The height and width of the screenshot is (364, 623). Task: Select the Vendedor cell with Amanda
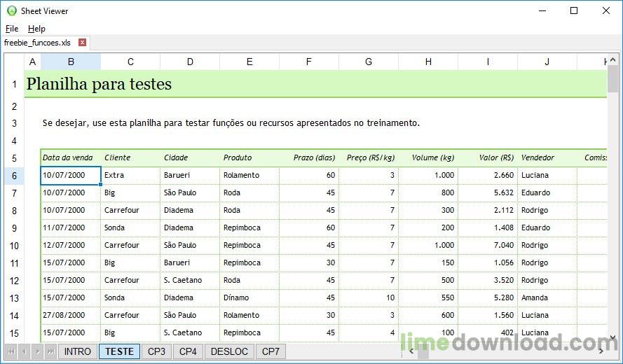coord(547,297)
